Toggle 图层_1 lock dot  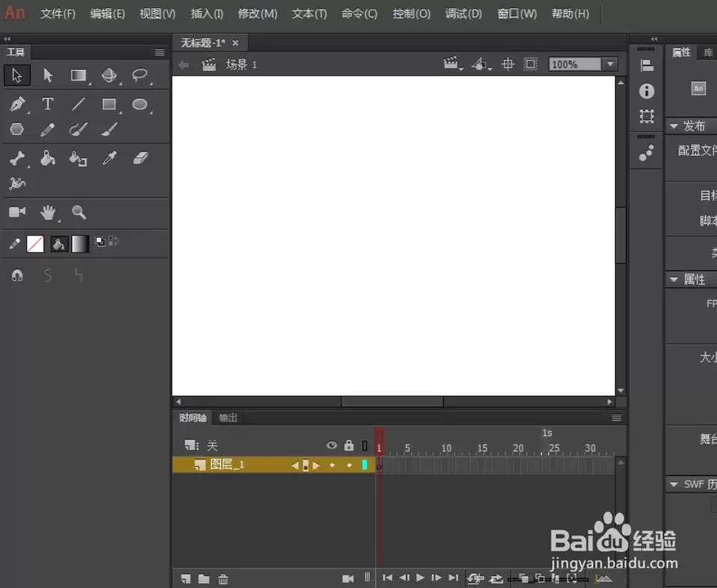[349, 465]
